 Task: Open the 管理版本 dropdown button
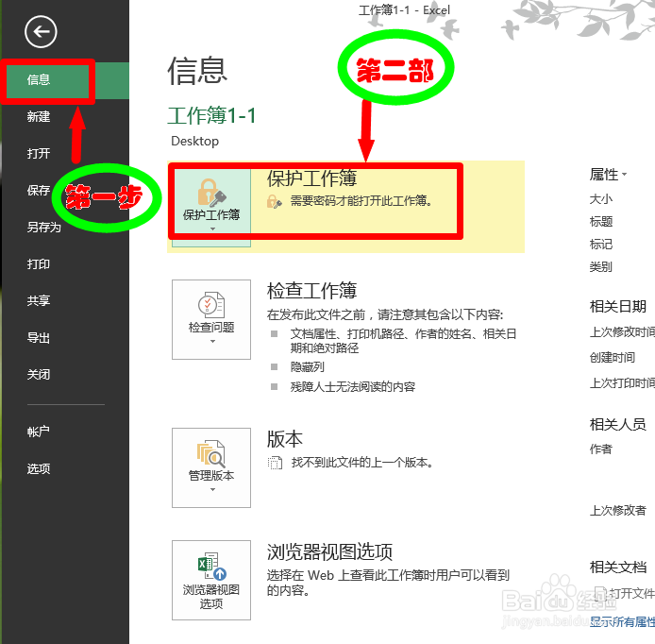pos(211,467)
